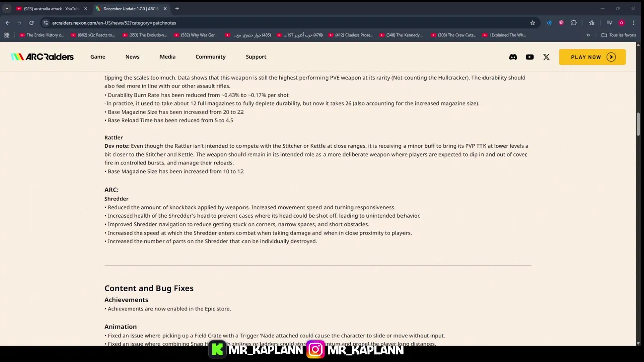Open the browser profile avatar
Viewport: 644px width, 362px height.
(x=621, y=23)
